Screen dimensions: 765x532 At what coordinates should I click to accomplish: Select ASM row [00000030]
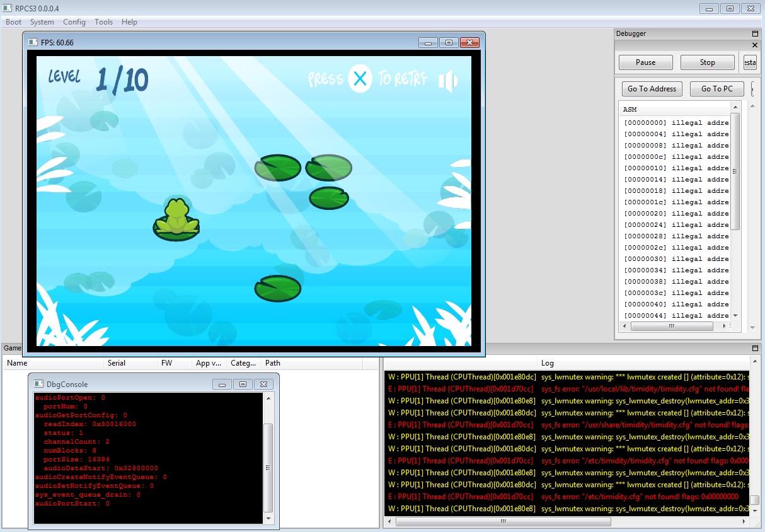(676, 259)
